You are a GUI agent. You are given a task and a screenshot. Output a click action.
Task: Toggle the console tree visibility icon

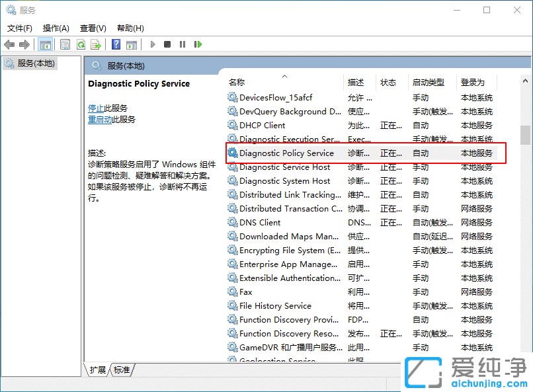pos(45,44)
